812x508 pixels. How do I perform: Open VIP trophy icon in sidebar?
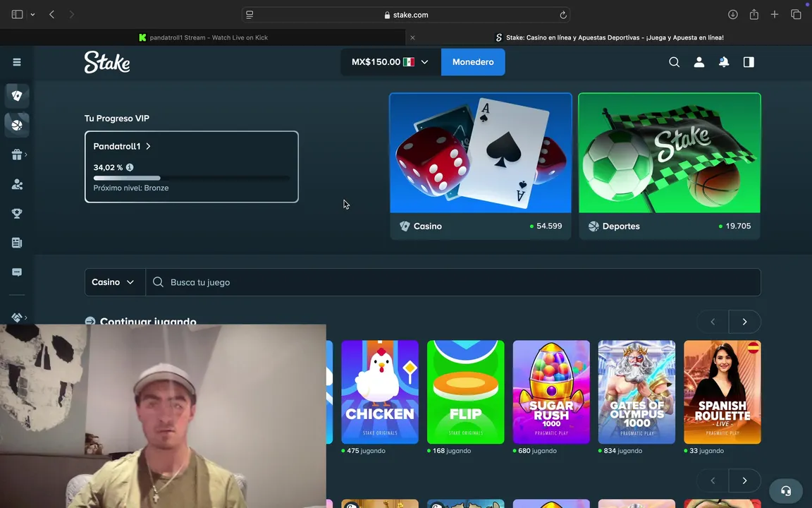point(17,214)
